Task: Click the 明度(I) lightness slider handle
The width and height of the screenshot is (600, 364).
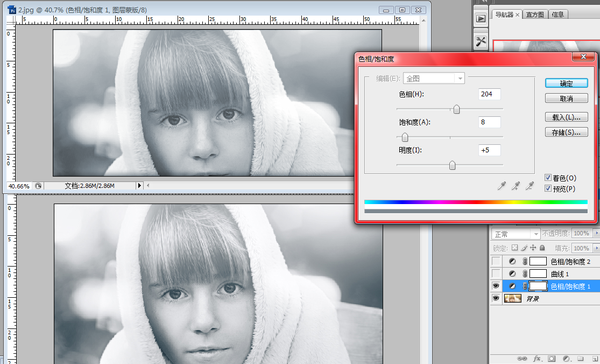Action: click(x=452, y=165)
